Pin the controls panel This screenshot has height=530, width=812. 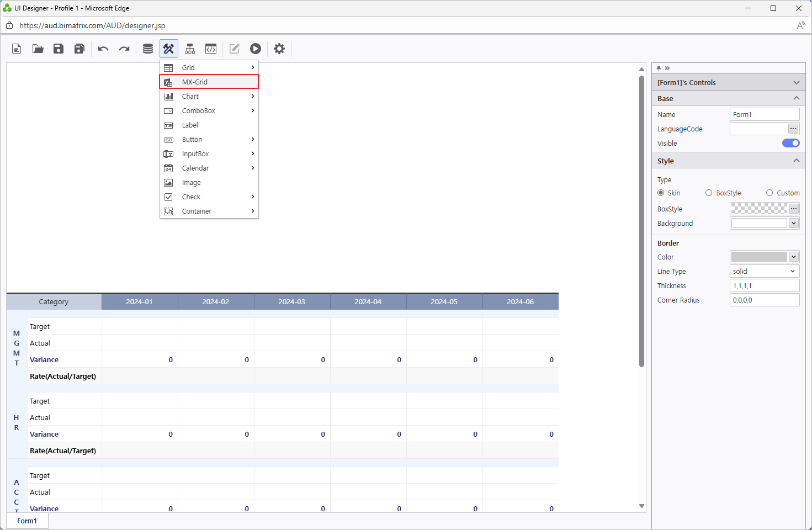(x=659, y=68)
